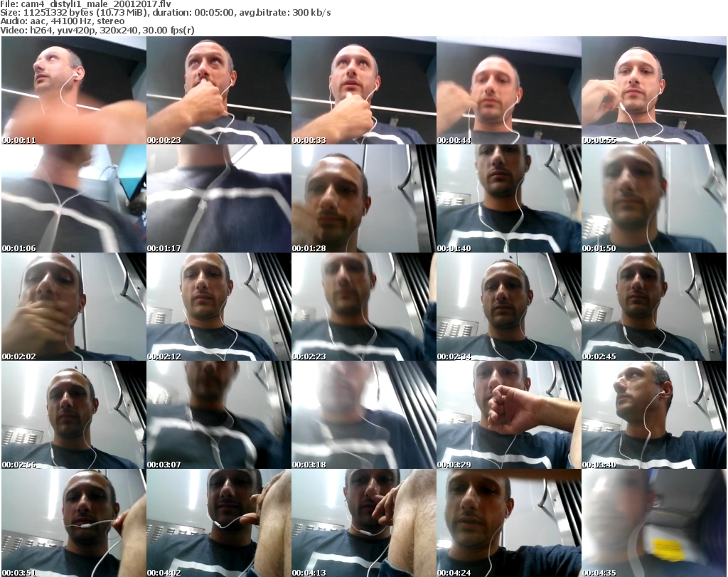Pick the frame timestamped 00:02:23

(x=363, y=307)
